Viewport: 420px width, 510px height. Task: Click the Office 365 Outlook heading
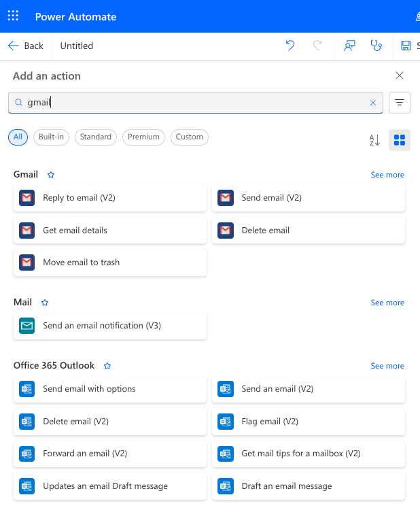54,365
